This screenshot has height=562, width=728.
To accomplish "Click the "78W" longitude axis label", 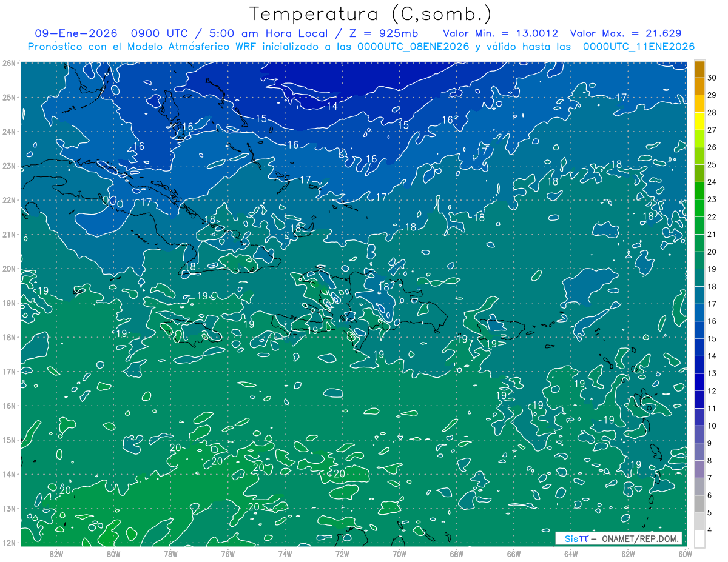I will pos(170,554).
